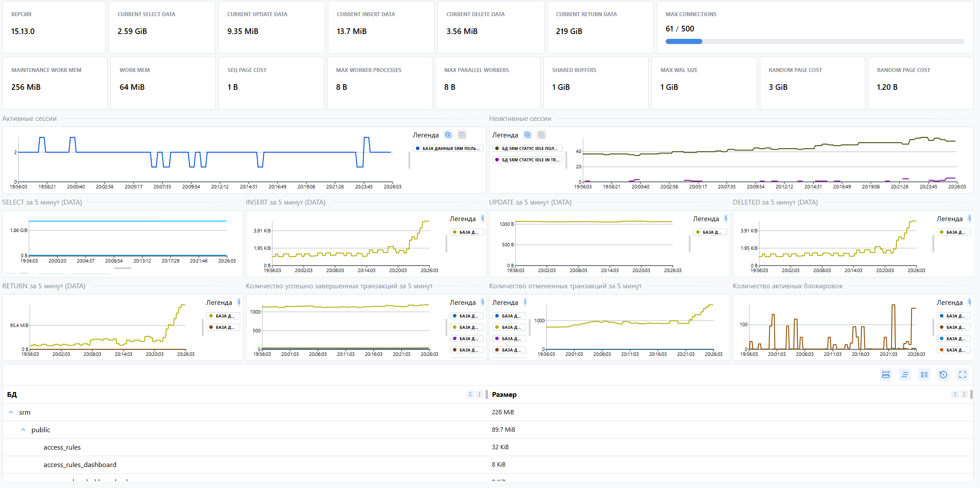Click the Max Connections progress bar
This screenshot has height=488, width=980.
pyautogui.click(x=814, y=41)
